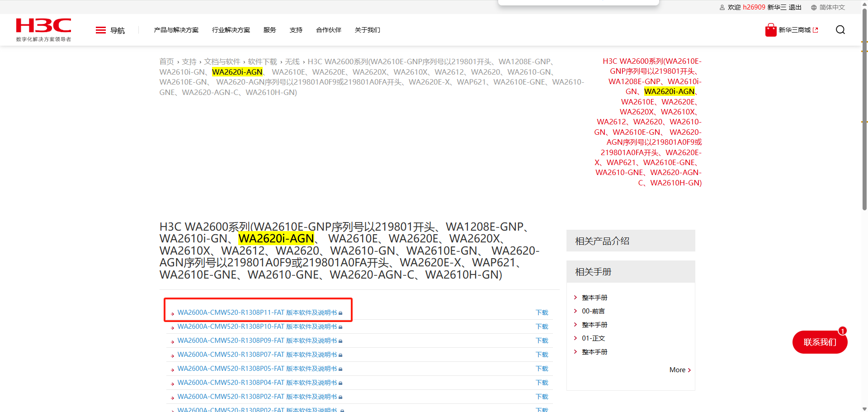Go to 无线 breadcrumb
The image size is (868, 412).
pyautogui.click(x=292, y=62)
